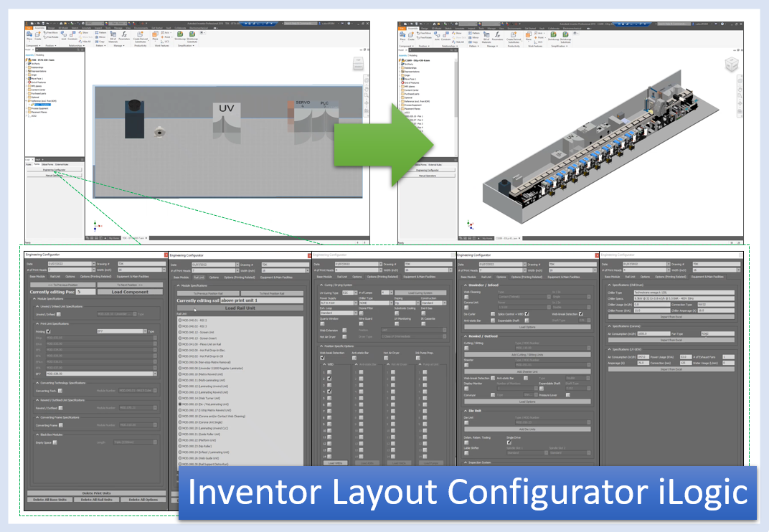This screenshot has width=769, height=532.
Task: Select Joint tool in left Inventor window
Action: pyautogui.click(x=64, y=34)
